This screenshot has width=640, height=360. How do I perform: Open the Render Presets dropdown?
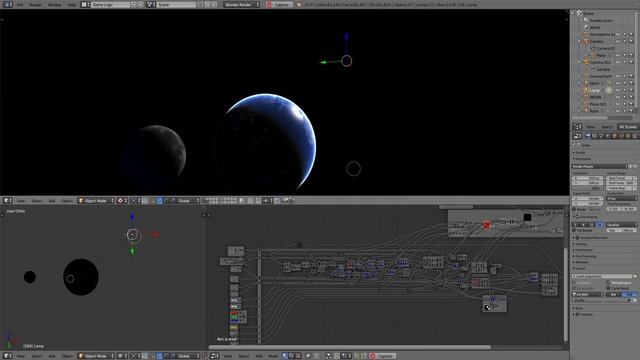[x=599, y=167]
